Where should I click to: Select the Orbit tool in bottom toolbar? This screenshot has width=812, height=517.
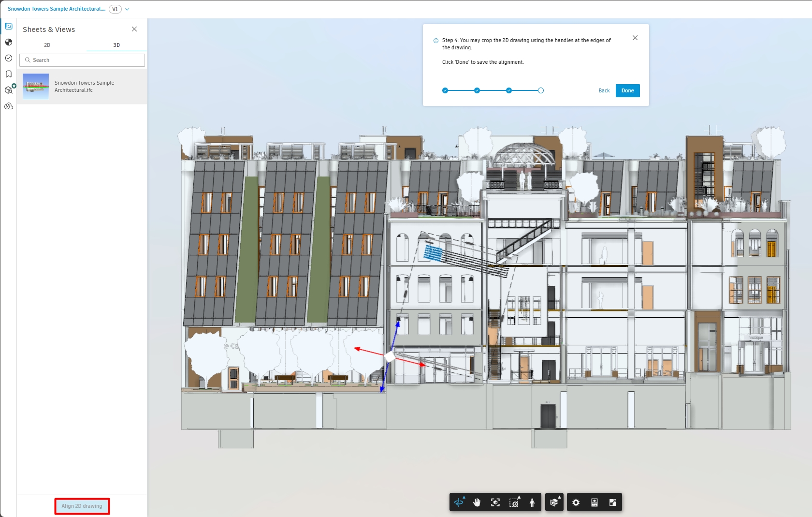[x=459, y=502]
